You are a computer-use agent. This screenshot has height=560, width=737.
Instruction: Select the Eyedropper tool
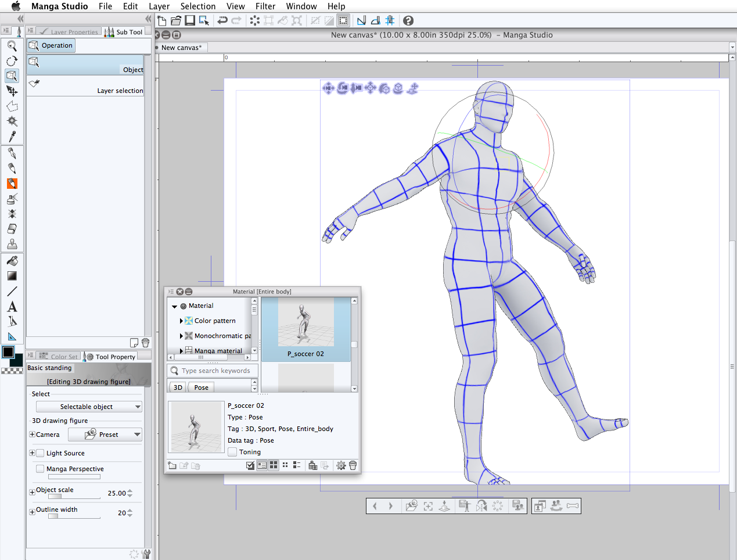(x=12, y=137)
